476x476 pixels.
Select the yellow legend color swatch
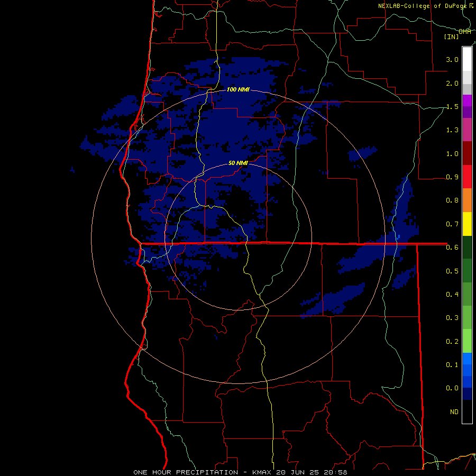(467, 224)
